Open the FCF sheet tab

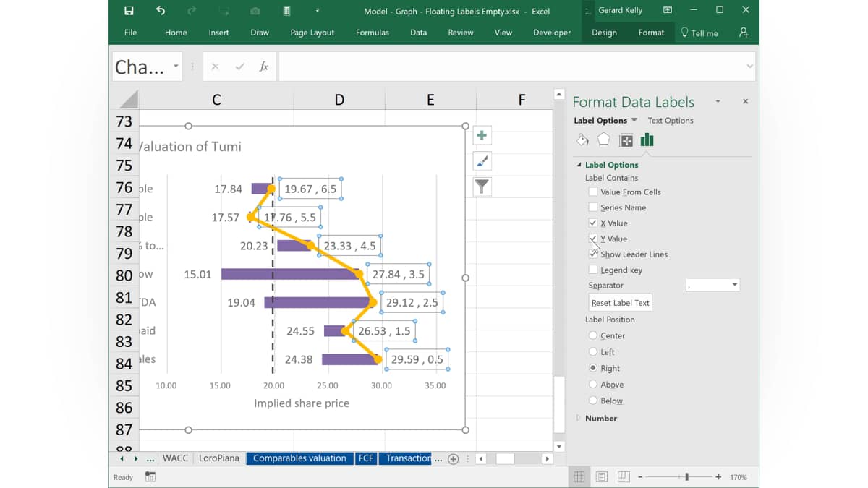coord(366,458)
